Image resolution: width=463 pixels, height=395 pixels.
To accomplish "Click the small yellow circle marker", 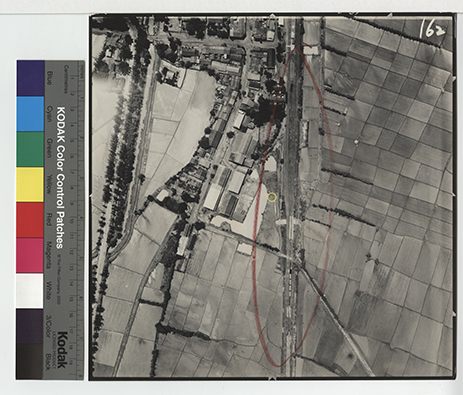I will (x=272, y=197).
